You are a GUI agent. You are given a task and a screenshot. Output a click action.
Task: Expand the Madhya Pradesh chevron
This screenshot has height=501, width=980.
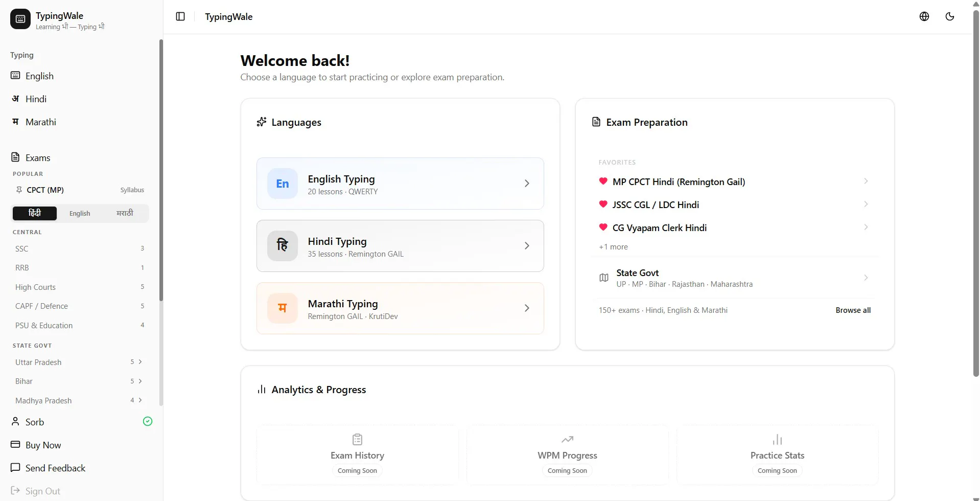click(140, 400)
